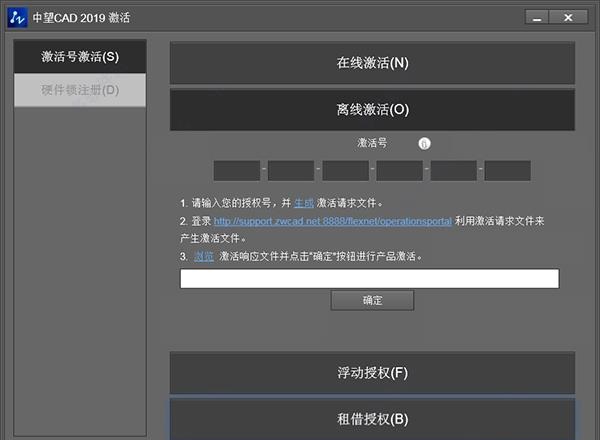600x440 pixels.
Task: Click the activation code info icon
Action: 424,143
